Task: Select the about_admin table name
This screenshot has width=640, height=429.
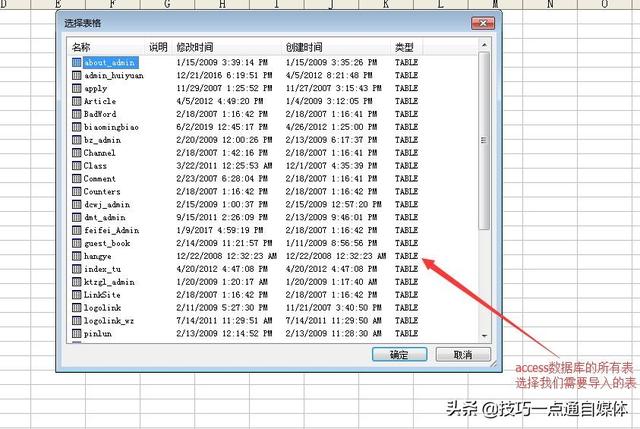Action: (x=109, y=62)
